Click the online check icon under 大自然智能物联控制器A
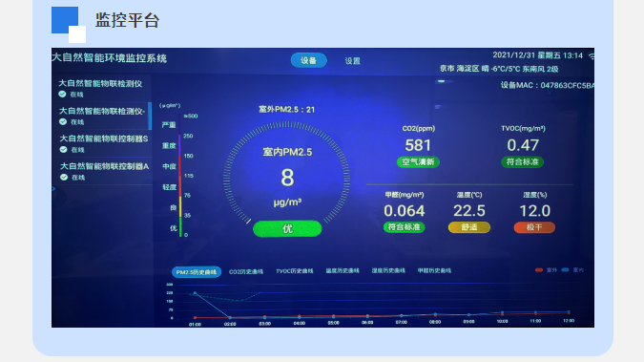The height and width of the screenshot is (362, 644). [x=64, y=178]
